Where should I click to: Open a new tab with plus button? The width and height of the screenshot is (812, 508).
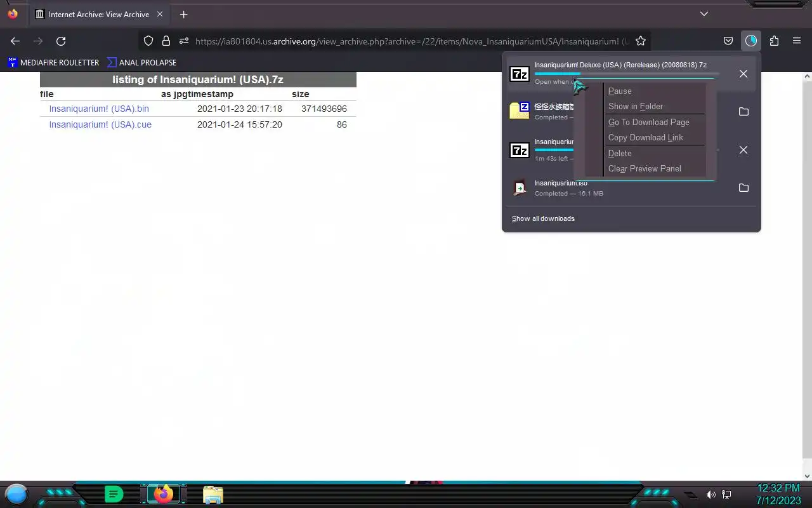183,14
